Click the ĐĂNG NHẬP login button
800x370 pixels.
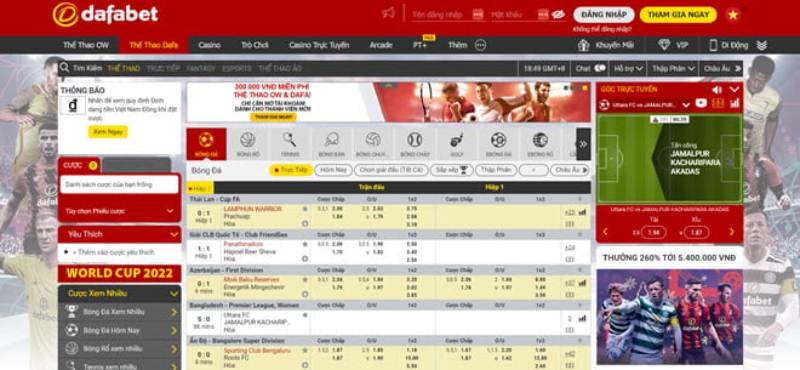click(604, 15)
